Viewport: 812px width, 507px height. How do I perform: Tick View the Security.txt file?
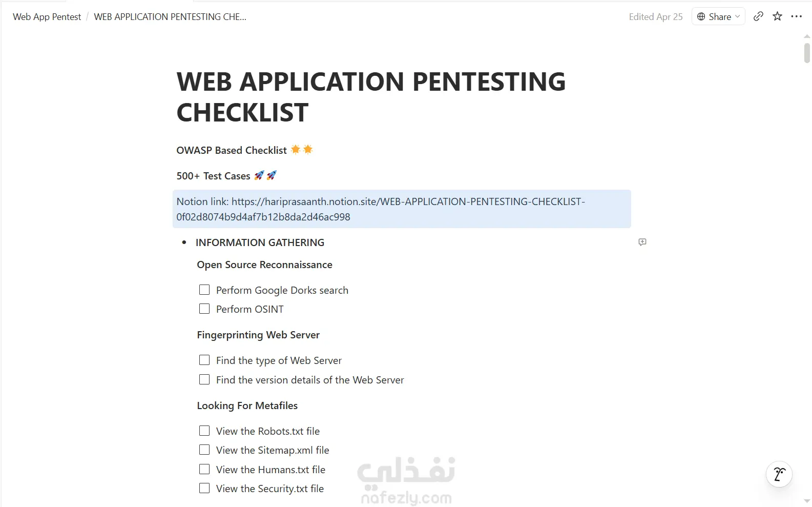tap(204, 488)
